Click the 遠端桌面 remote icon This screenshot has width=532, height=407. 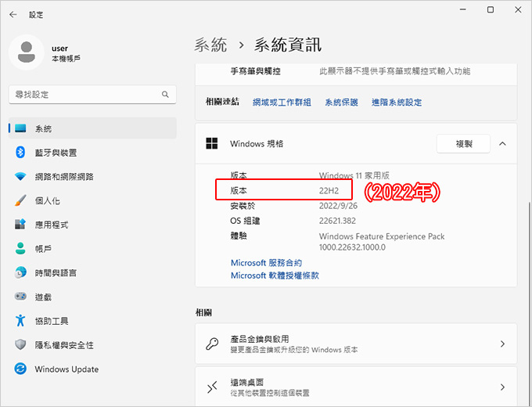pos(212,387)
